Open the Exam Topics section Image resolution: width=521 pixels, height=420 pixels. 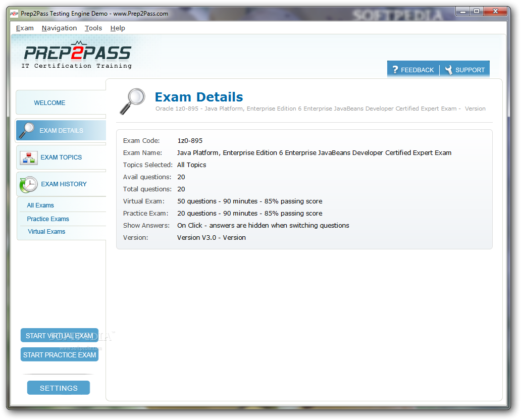click(61, 157)
